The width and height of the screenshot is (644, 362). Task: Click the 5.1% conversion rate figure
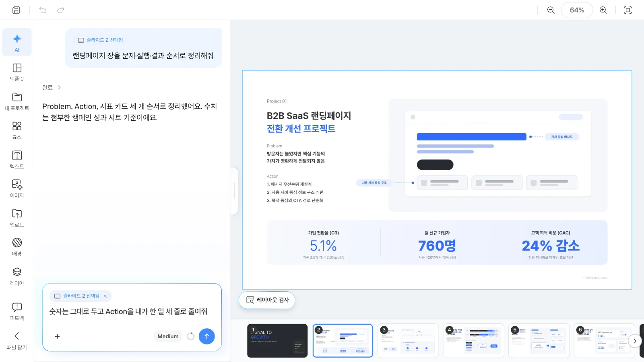point(323,246)
